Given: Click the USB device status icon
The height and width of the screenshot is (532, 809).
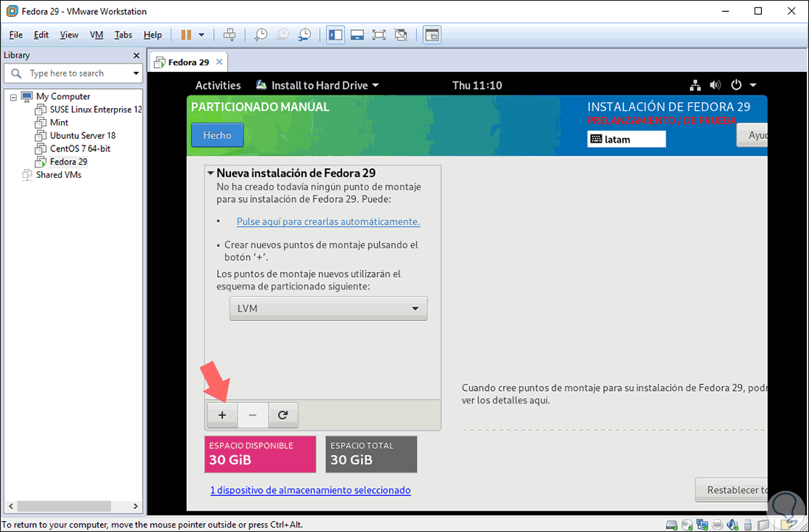Looking at the screenshot, I should click(x=747, y=525).
